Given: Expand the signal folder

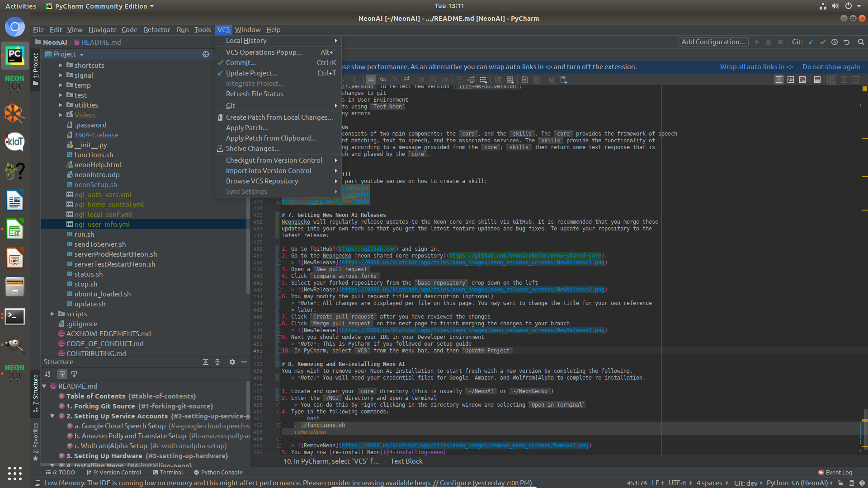Looking at the screenshot, I should click(x=60, y=75).
